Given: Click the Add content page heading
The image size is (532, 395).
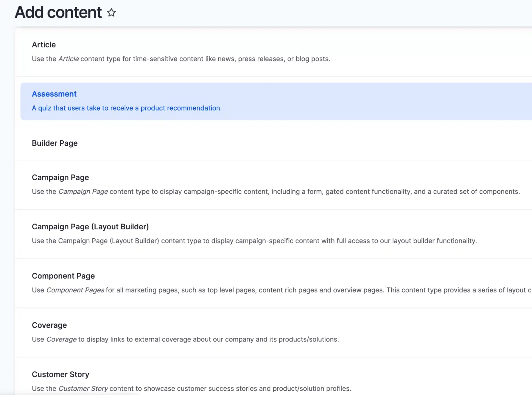Looking at the screenshot, I should click(58, 13).
